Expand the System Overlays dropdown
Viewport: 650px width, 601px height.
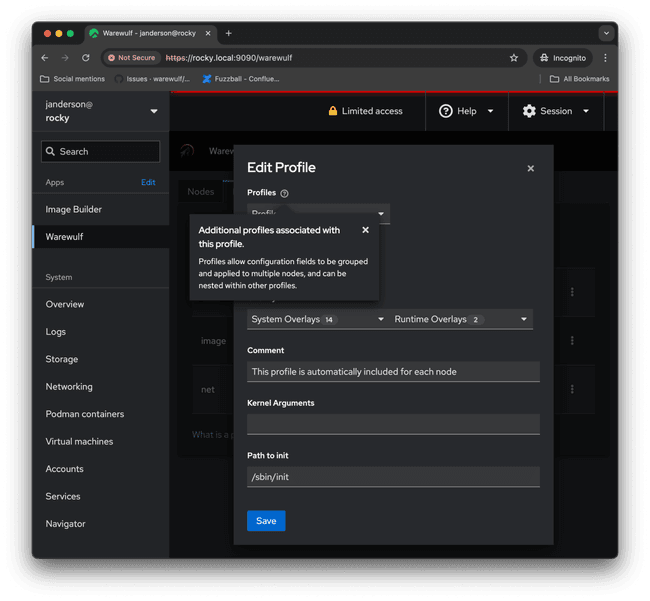[317, 320]
